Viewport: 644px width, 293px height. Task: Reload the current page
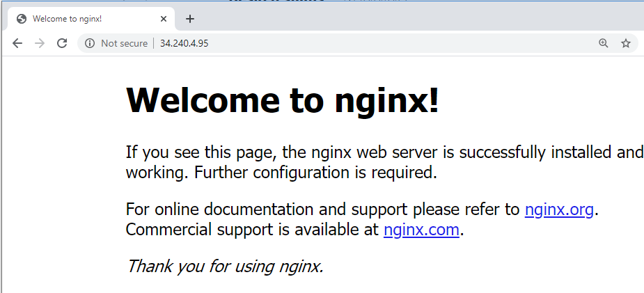point(62,43)
